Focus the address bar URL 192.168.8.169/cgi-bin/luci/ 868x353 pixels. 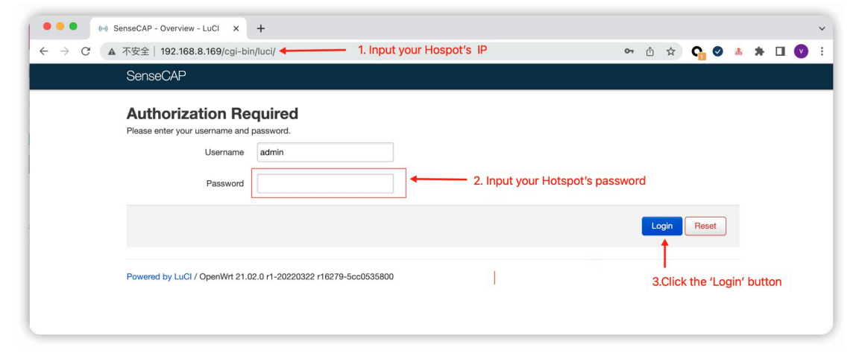(x=218, y=51)
